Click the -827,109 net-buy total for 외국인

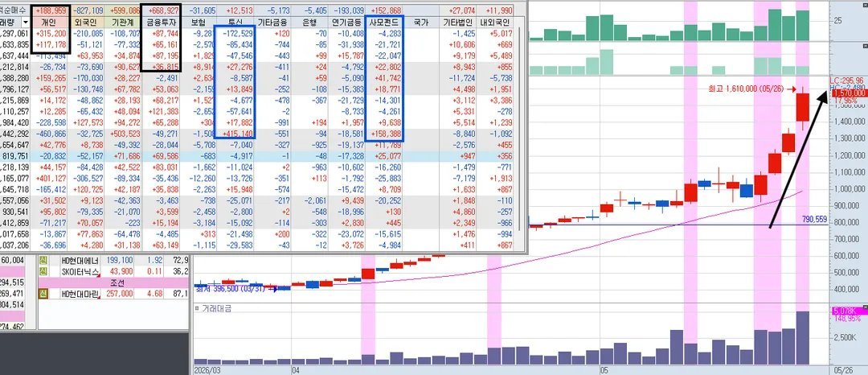click(x=88, y=10)
